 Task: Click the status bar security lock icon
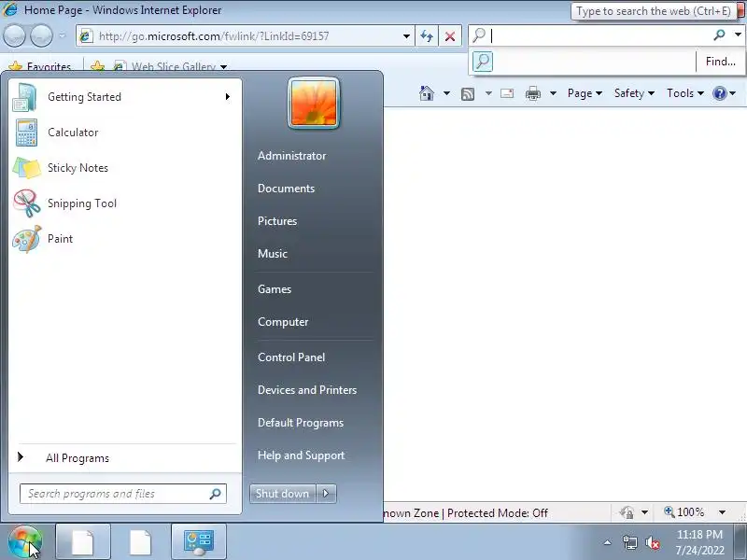coord(627,512)
